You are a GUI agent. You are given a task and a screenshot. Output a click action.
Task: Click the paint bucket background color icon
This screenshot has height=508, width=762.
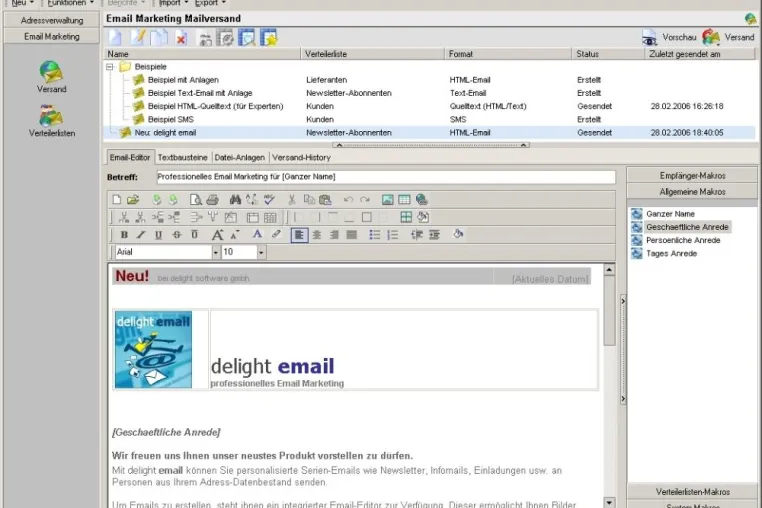click(457, 234)
